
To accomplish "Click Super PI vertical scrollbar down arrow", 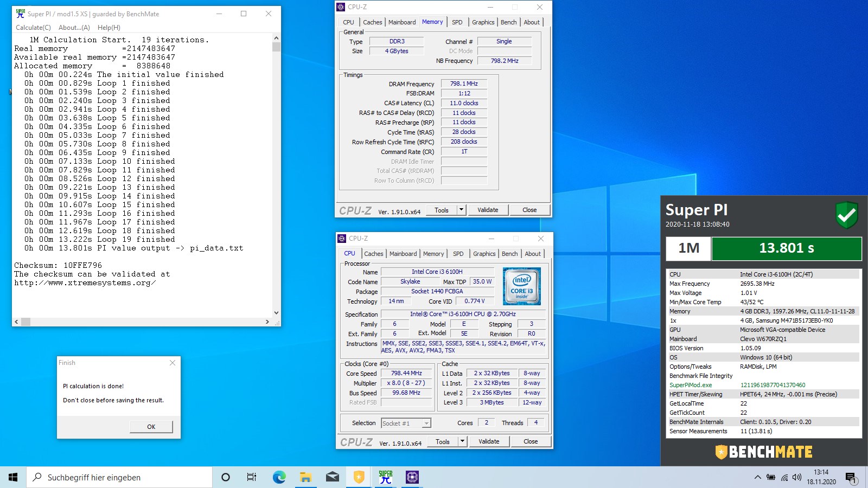I will tap(276, 313).
